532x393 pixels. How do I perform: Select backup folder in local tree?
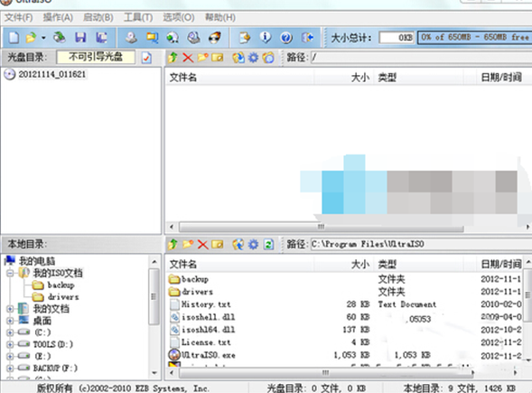pos(61,285)
